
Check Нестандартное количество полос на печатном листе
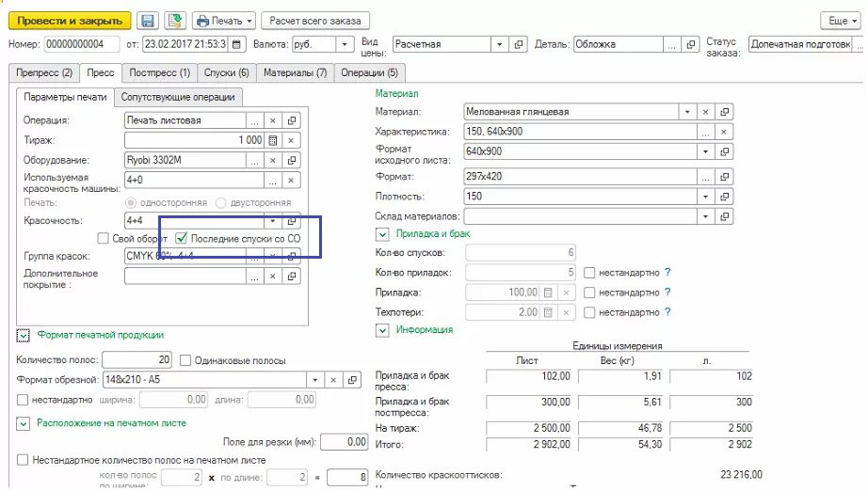coord(23,460)
